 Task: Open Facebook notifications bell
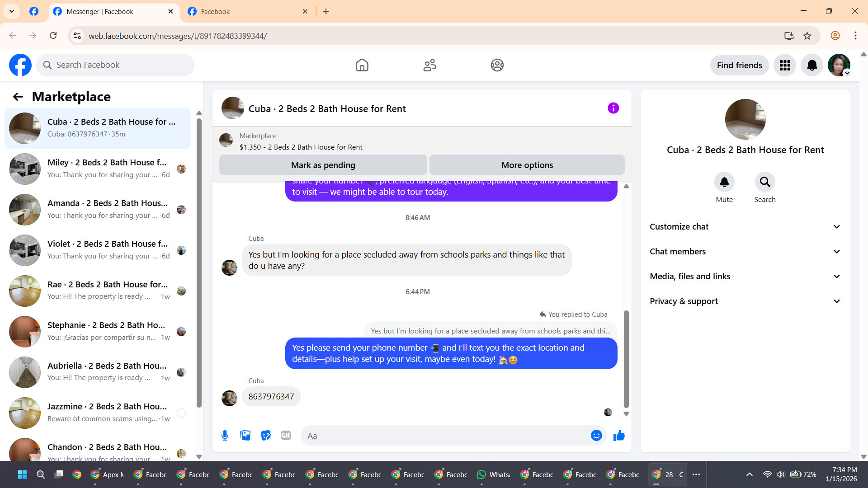pyautogui.click(x=812, y=66)
